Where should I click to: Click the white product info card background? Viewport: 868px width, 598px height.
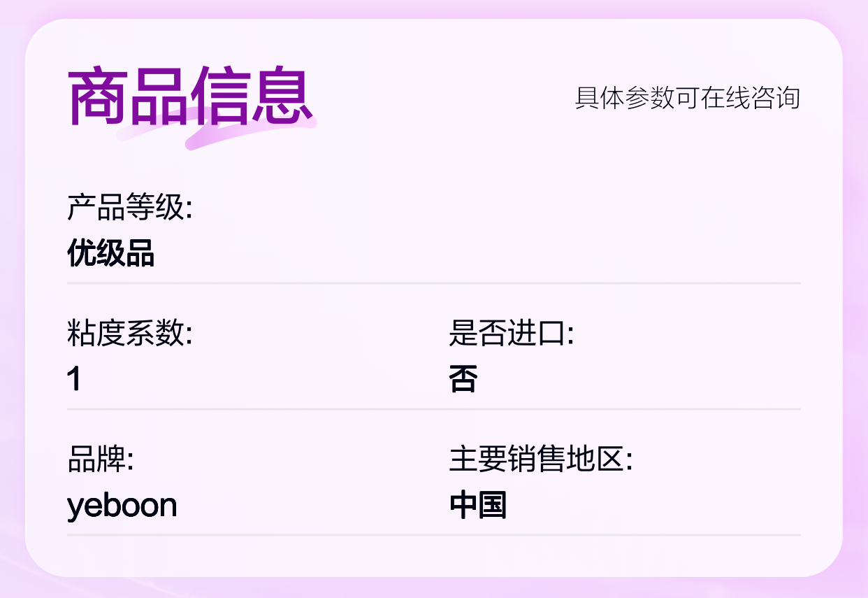[433, 298]
